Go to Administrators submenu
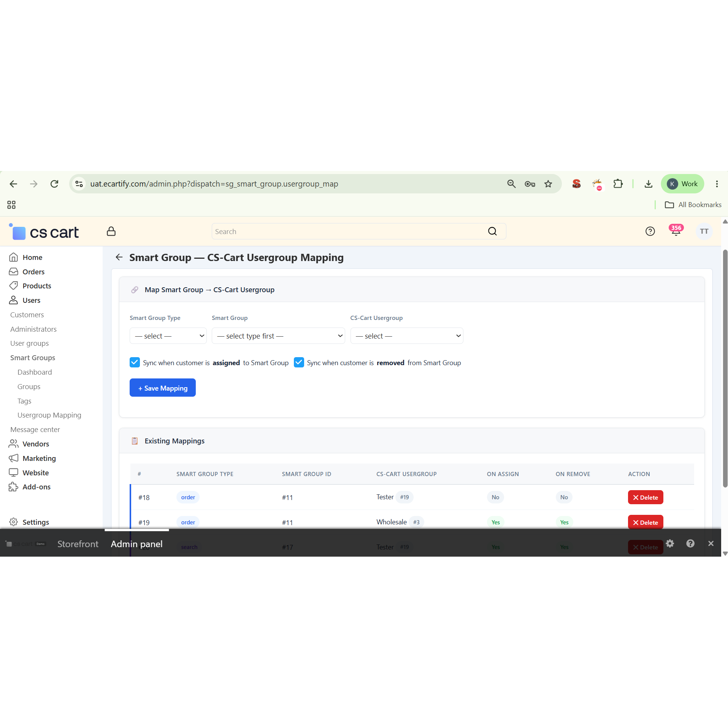The image size is (728, 728). click(33, 329)
